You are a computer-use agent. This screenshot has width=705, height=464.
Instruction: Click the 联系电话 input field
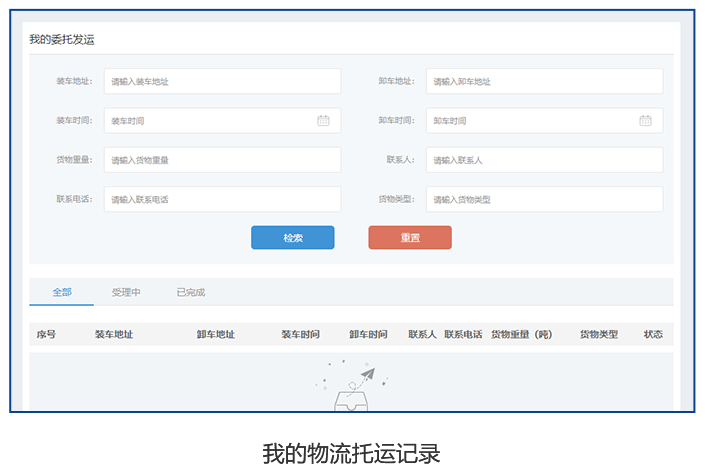(222, 199)
